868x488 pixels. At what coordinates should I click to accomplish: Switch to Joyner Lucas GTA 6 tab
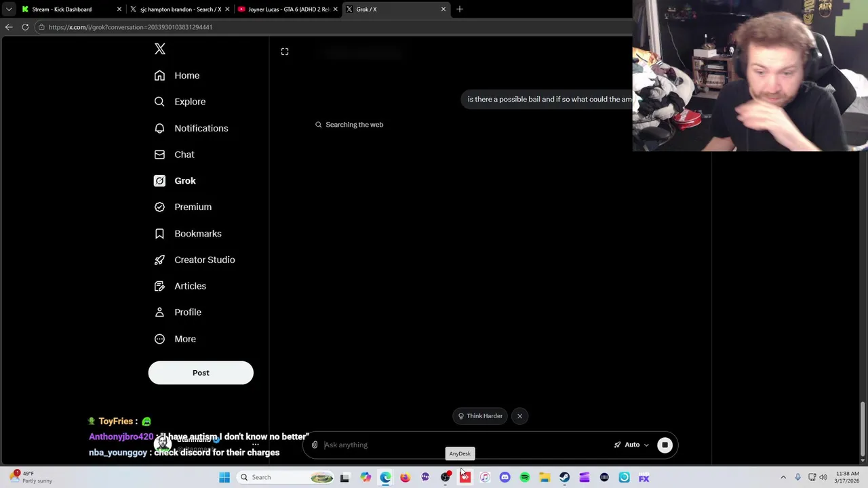click(x=288, y=9)
